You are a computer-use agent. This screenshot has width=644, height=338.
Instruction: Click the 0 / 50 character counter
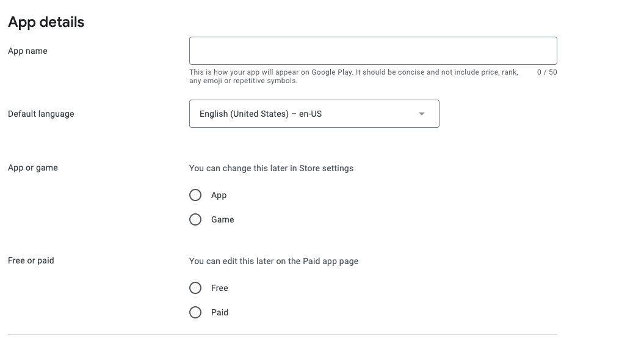(546, 72)
